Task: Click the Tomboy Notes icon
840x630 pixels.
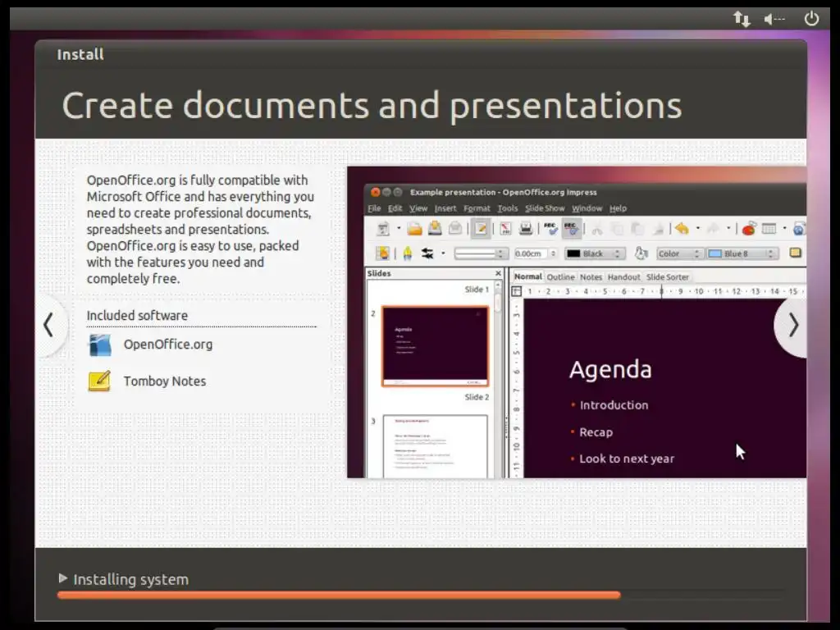Action: tap(99, 381)
